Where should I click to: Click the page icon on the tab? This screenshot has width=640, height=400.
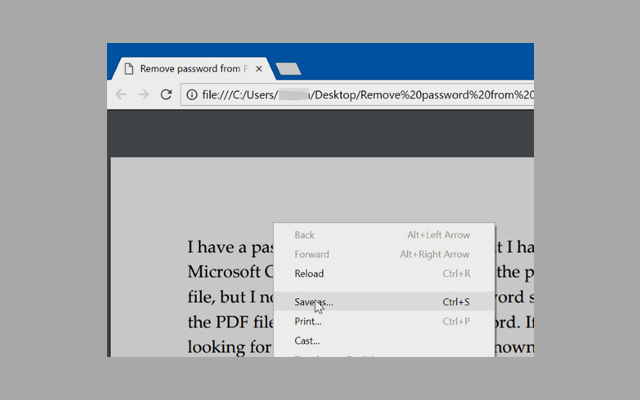[x=128, y=69]
